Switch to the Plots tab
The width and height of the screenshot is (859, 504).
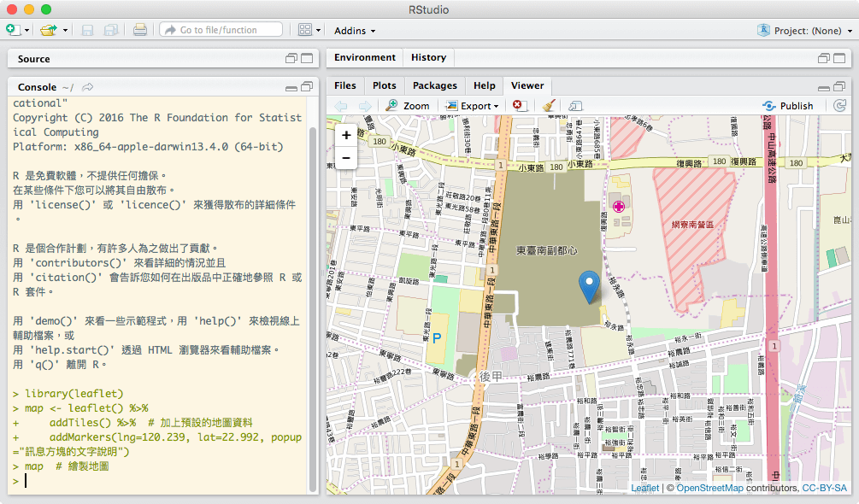384,85
